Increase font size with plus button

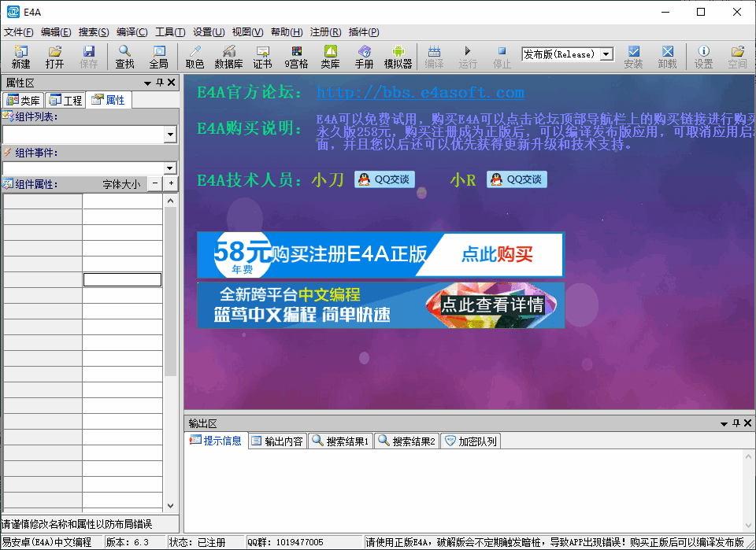(x=171, y=183)
